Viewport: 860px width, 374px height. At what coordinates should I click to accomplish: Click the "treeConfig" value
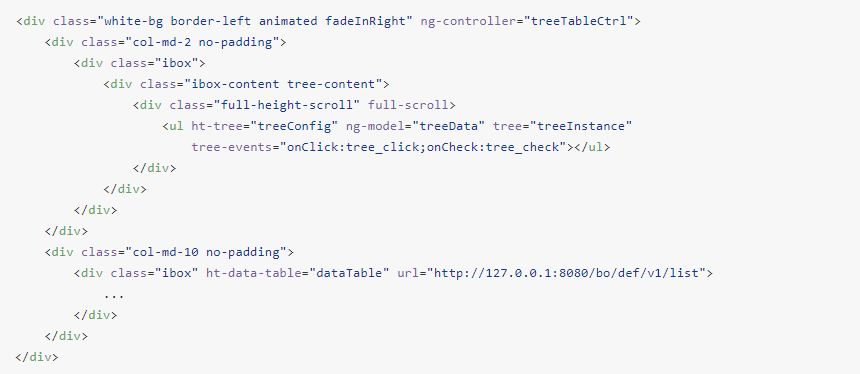(294, 126)
